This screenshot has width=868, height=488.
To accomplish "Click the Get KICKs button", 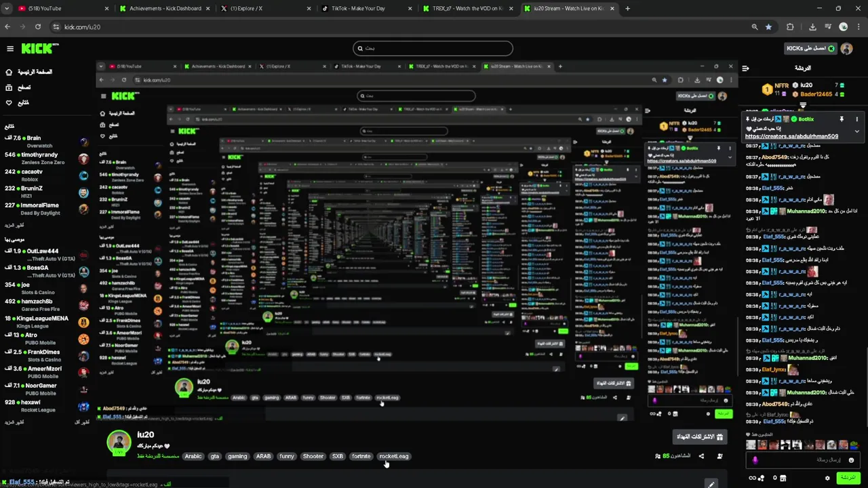I will pyautogui.click(x=810, y=49).
